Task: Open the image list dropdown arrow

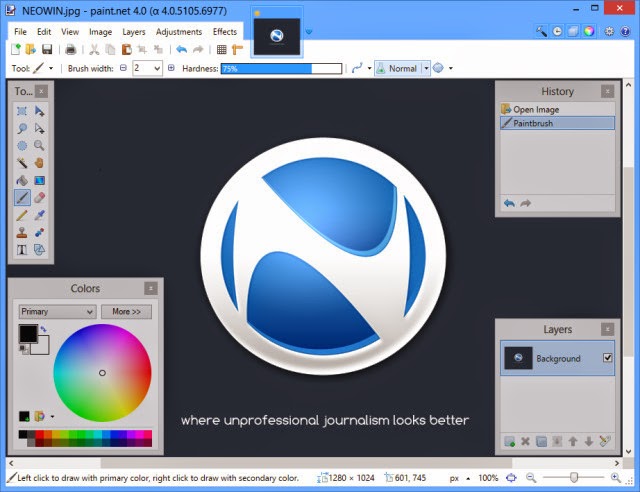Action: (309, 31)
